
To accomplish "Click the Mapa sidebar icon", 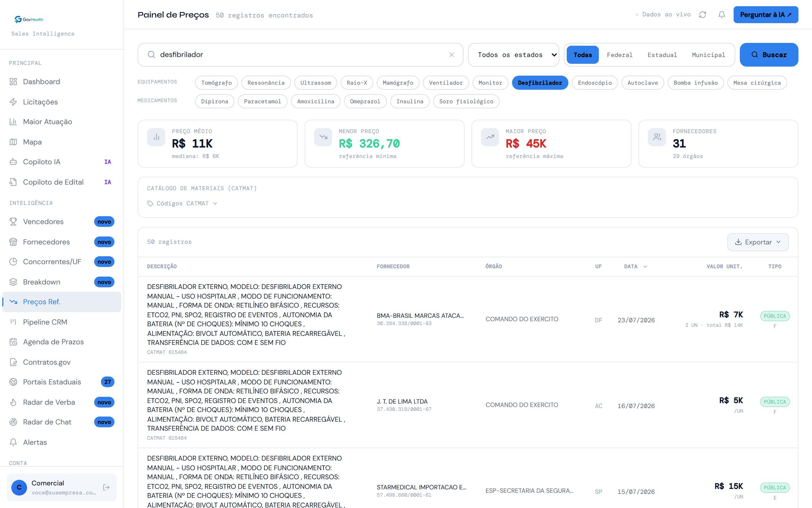I will point(13,142).
